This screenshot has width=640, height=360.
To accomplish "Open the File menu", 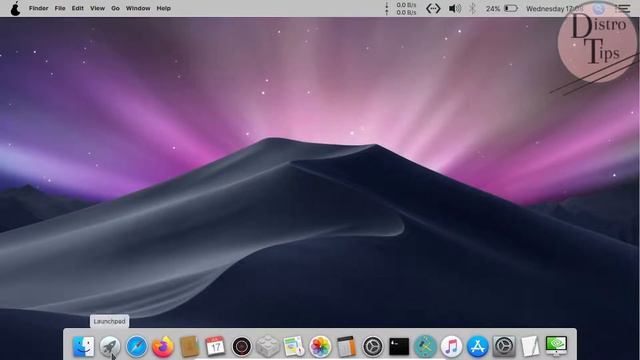I will (60, 8).
